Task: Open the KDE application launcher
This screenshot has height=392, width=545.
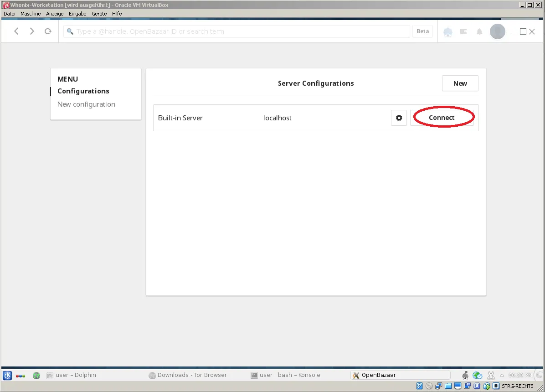Action: pyautogui.click(x=7, y=375)
